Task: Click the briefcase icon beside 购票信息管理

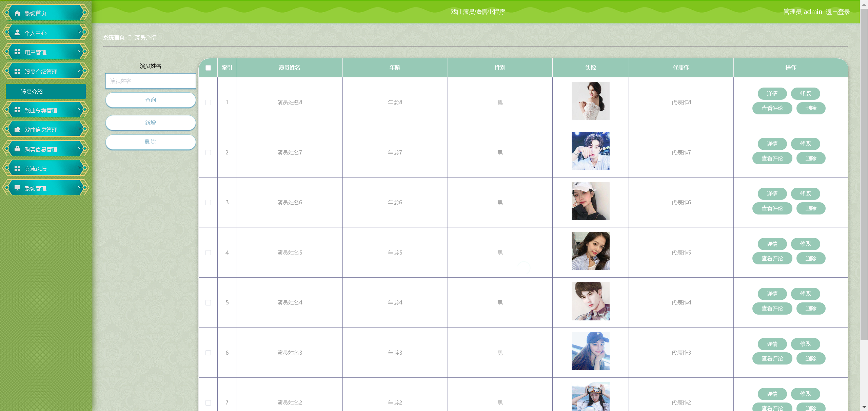Action: coord(17,149)
